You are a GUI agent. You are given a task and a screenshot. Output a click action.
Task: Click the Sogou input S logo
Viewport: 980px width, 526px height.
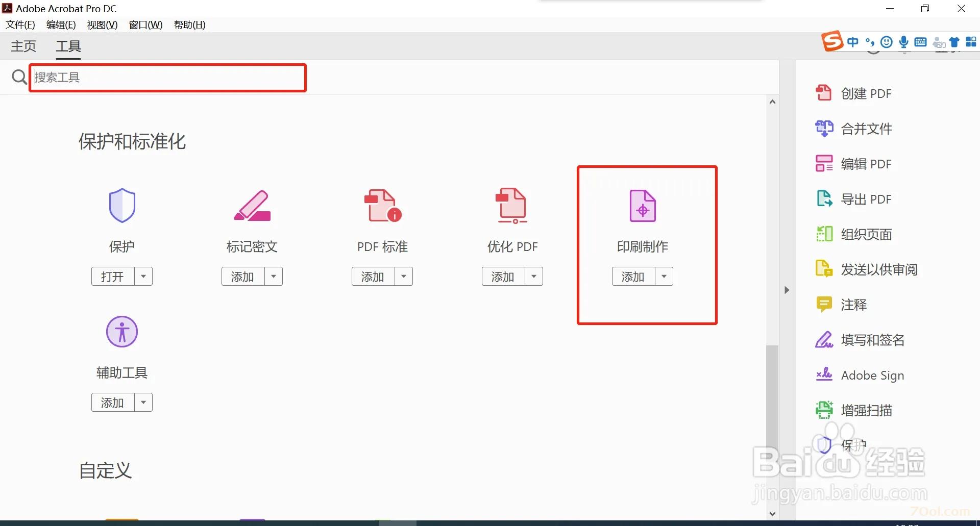(832, 41)
